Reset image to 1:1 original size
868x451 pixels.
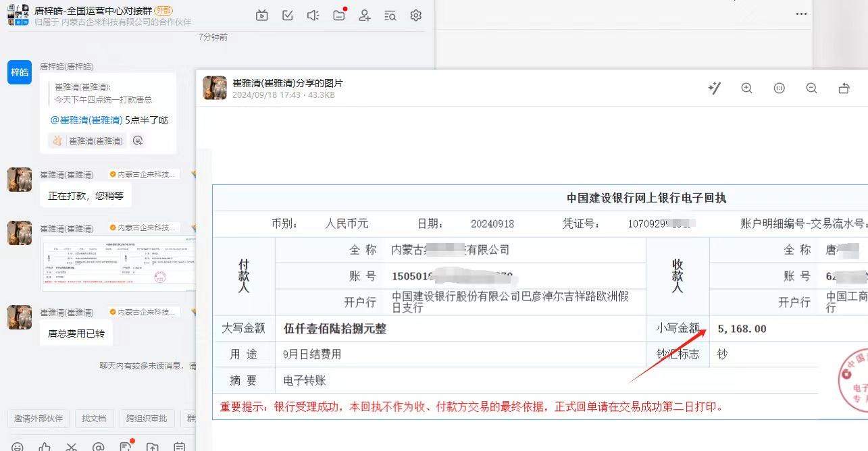tap(779, 88)
